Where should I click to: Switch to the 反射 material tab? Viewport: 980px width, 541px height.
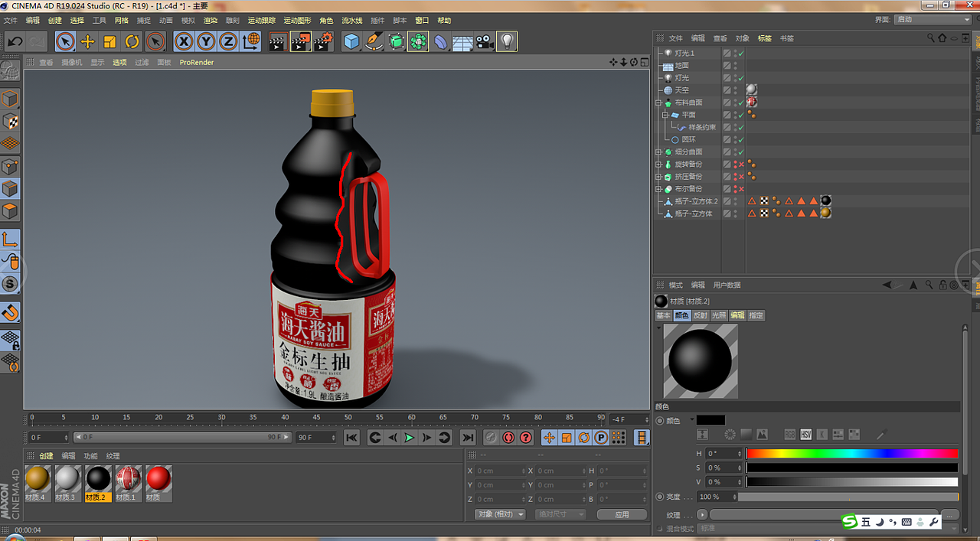[701, 315]
